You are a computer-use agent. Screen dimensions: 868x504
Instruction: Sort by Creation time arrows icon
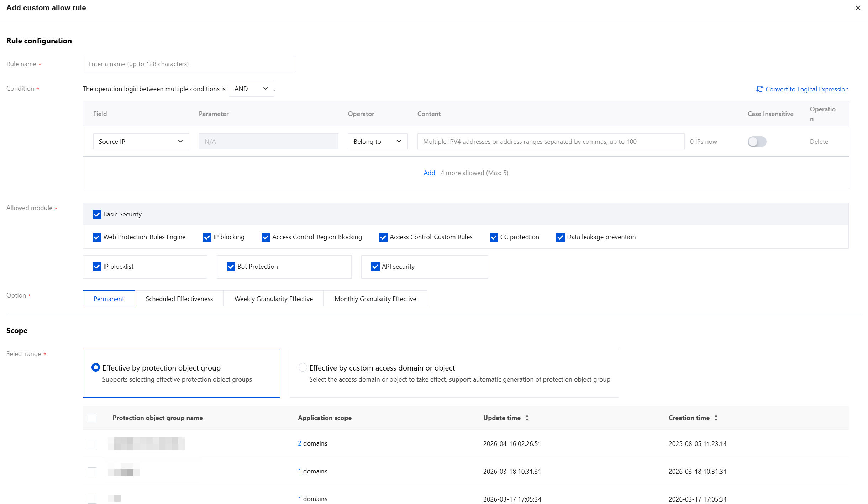716,418
